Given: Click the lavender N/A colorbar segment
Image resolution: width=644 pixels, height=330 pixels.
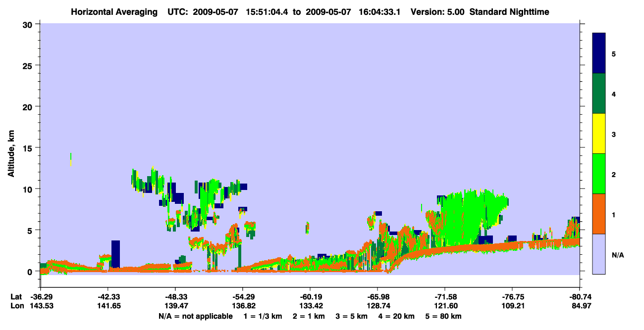Looking at the screenshot, I should click(x=599, y=254).
